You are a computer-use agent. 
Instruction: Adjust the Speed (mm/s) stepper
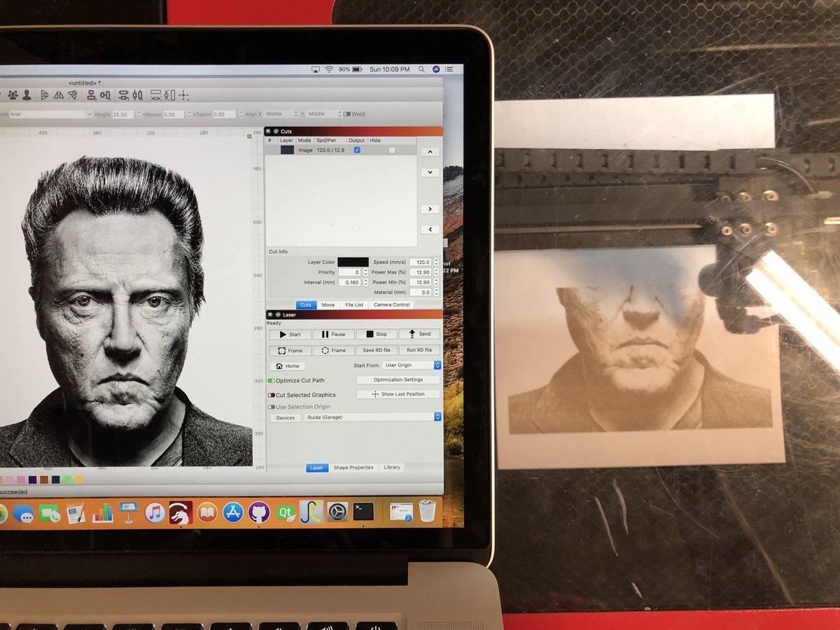pos(437,262)
